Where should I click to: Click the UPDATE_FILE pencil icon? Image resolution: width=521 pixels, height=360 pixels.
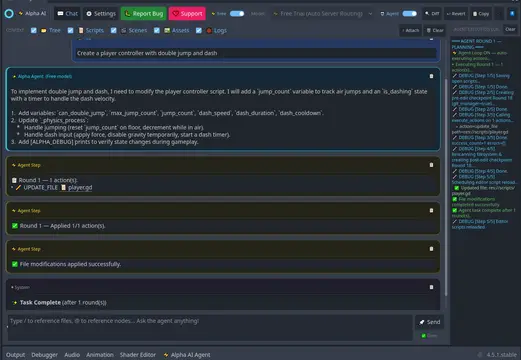tap(18, 188)
